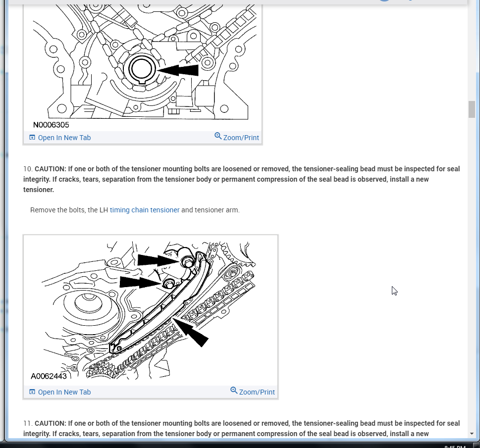Click the Show Desktop button on taskbar
Image resolution: width=480 pixels, height=448 pixels.
pos(477,446)
